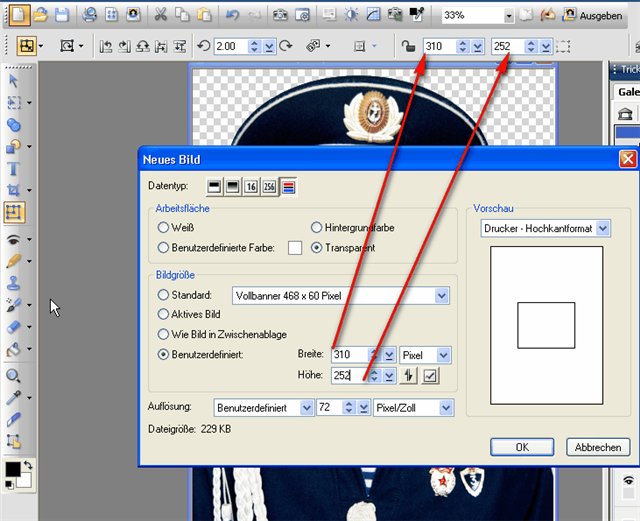Open the 33% zoom dropdown
The image size is (640, 521).
(509, 16)
